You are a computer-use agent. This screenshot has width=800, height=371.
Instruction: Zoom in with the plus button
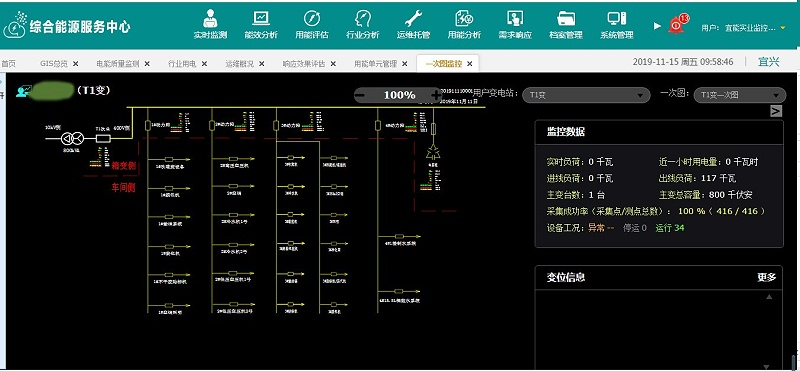pos(436,95)
